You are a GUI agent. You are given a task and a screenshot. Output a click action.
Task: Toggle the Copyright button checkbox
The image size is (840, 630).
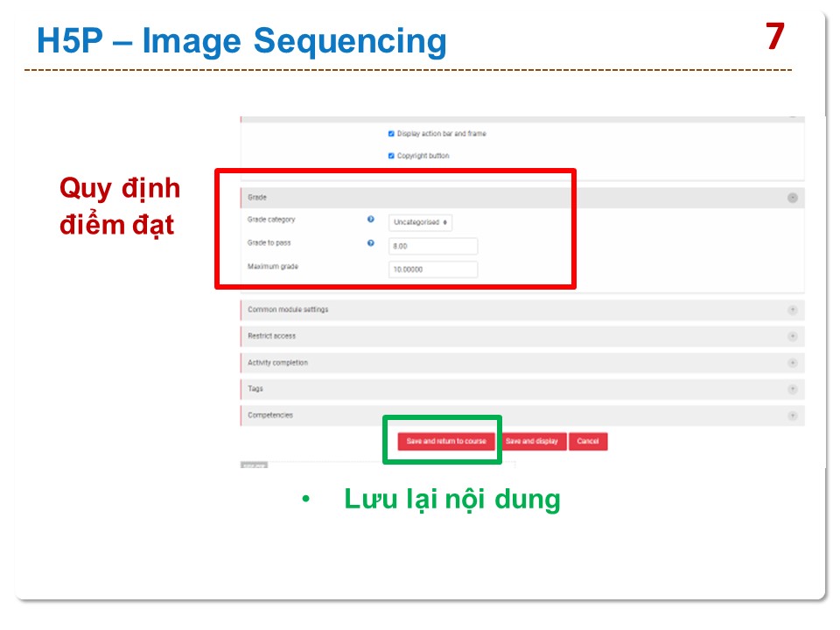[391, 156]
